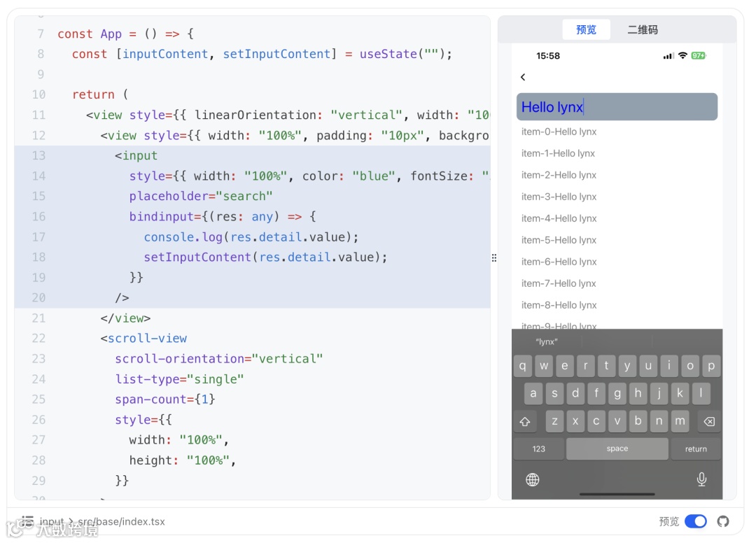
Task: Switch to the 二维码 tab
Action: tap(643, 29)
